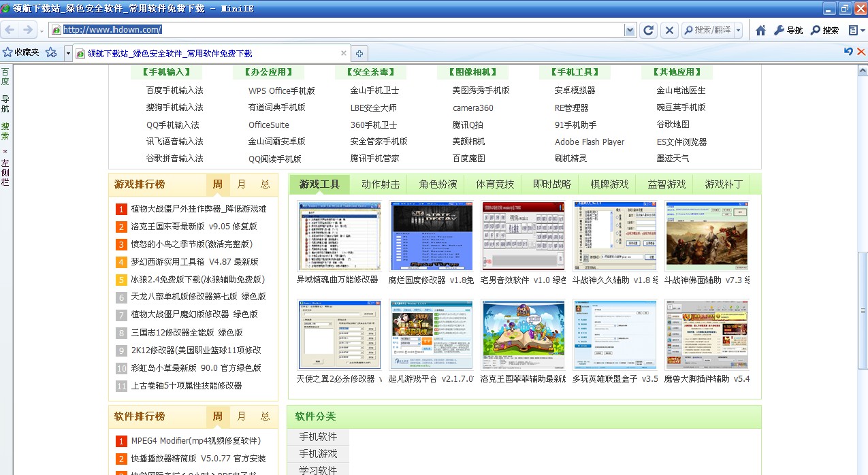Click the add-to-favorites star with plus

pyautogui.click(x=51, y=52)
